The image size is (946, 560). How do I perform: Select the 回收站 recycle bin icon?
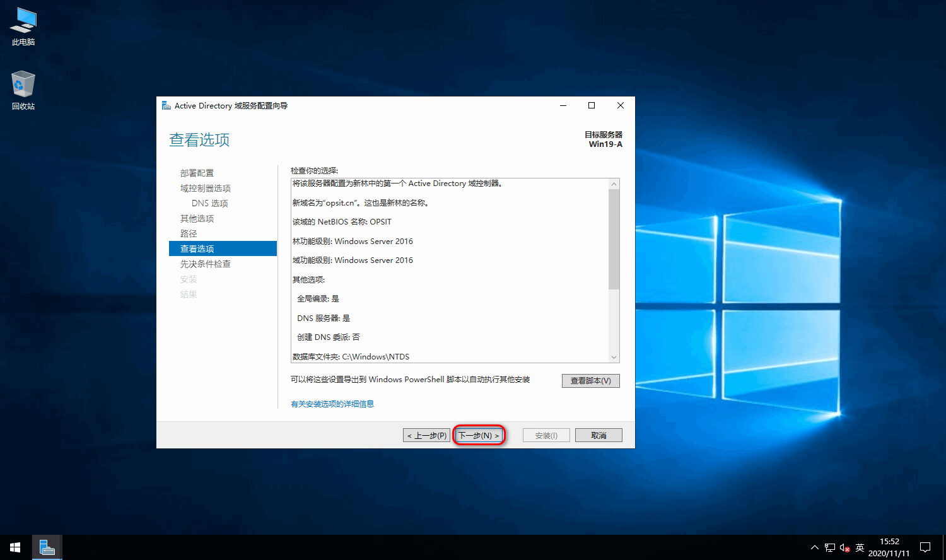pyautogui.click(x=23, y=90)
